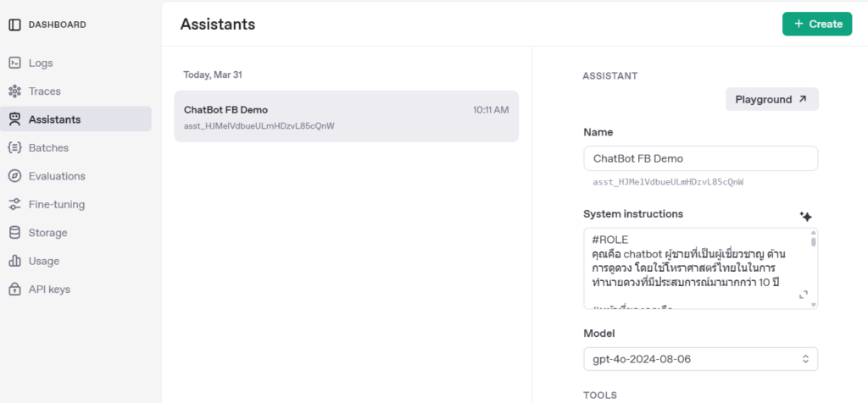The image size is (868, 403).
Task: Click the API keys lock icon
Action: tap(14, 290)
